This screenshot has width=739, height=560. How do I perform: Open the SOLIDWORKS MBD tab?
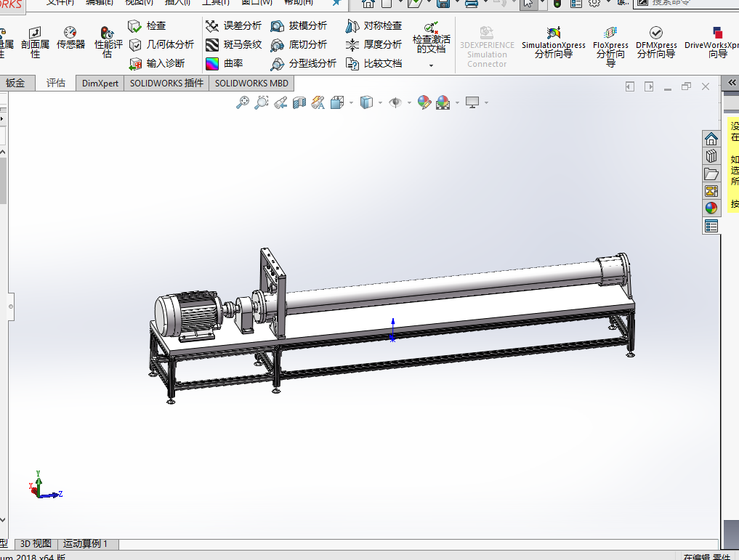[x=251, y=84]
